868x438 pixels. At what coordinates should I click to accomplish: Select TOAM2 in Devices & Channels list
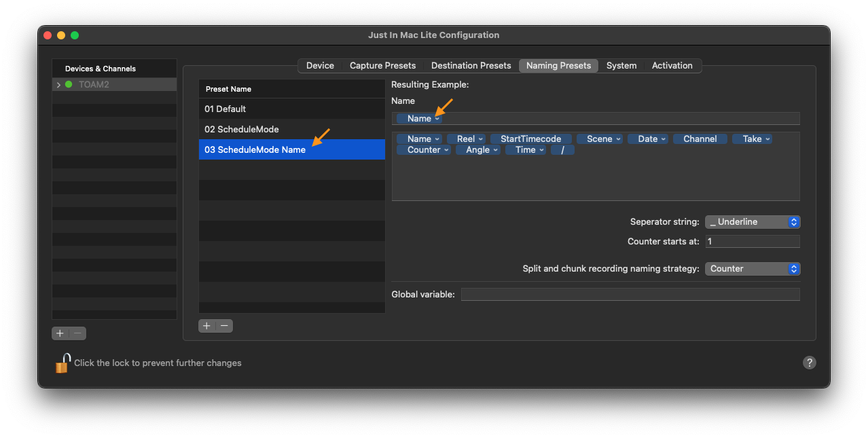click(x=114, y=85)
